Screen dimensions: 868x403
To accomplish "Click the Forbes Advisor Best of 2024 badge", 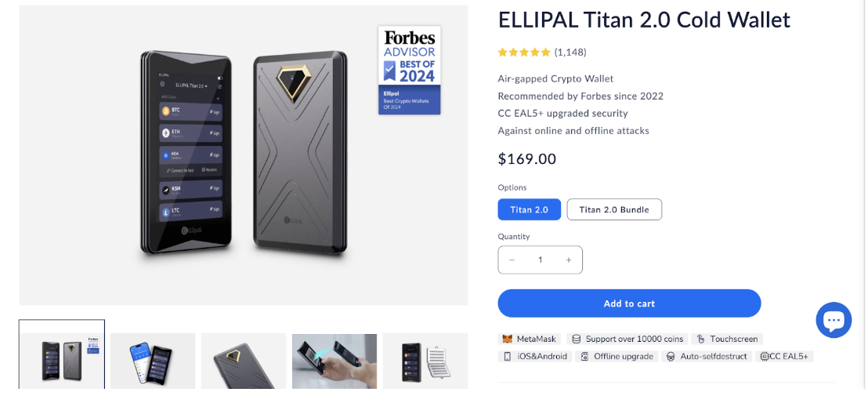I will point(409,71).
